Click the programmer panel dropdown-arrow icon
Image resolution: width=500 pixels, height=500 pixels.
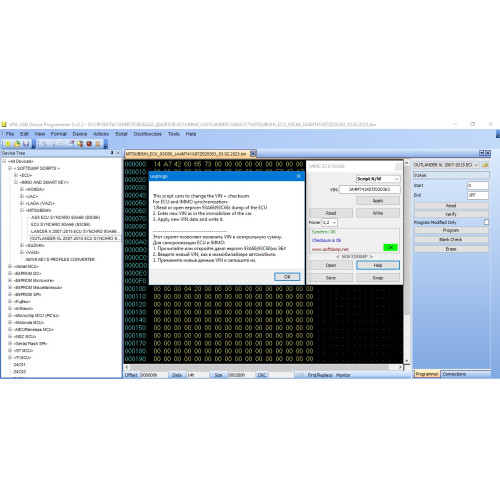point(481,153)
